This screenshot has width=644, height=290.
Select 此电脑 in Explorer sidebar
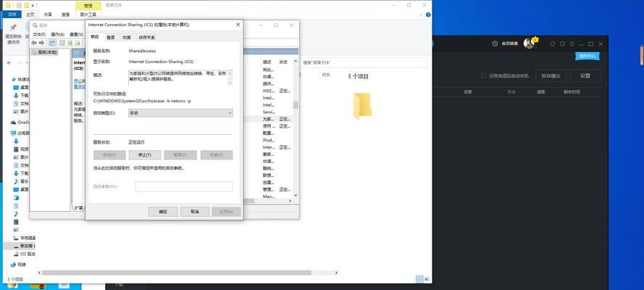point(21,133)
